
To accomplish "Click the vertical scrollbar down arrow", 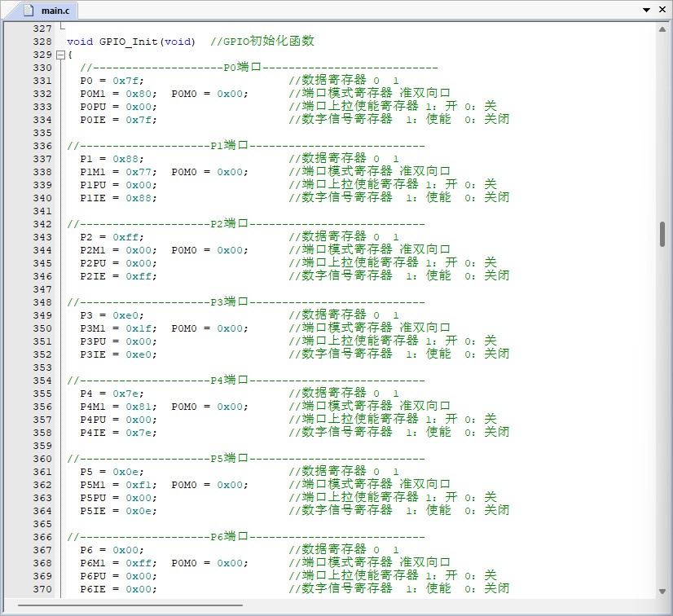I will [663, 592].
